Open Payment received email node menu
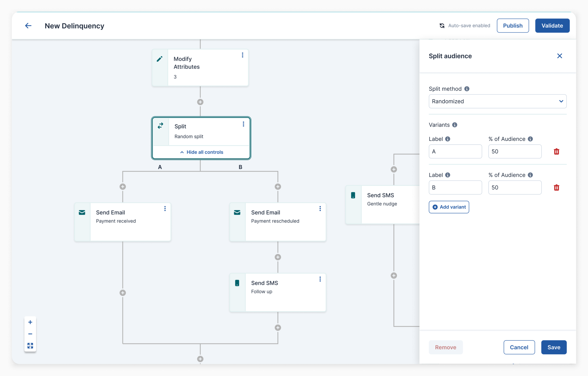 [165, 209]
